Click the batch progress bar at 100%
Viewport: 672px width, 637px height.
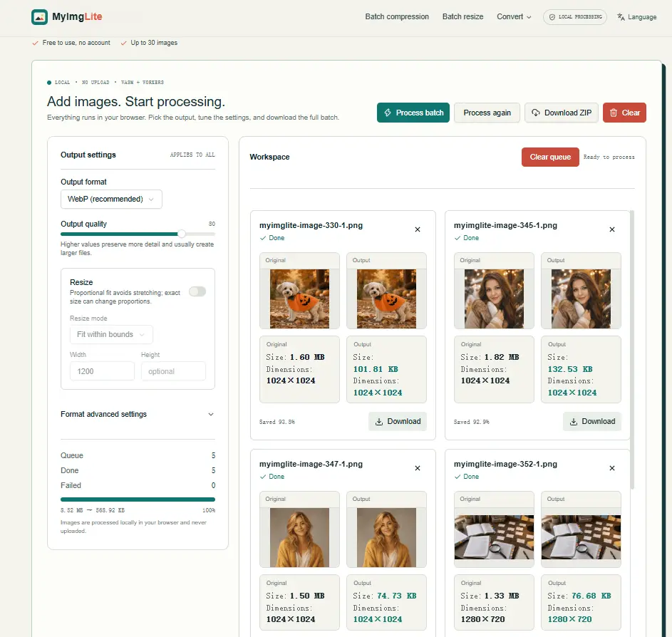coord(138,499)
